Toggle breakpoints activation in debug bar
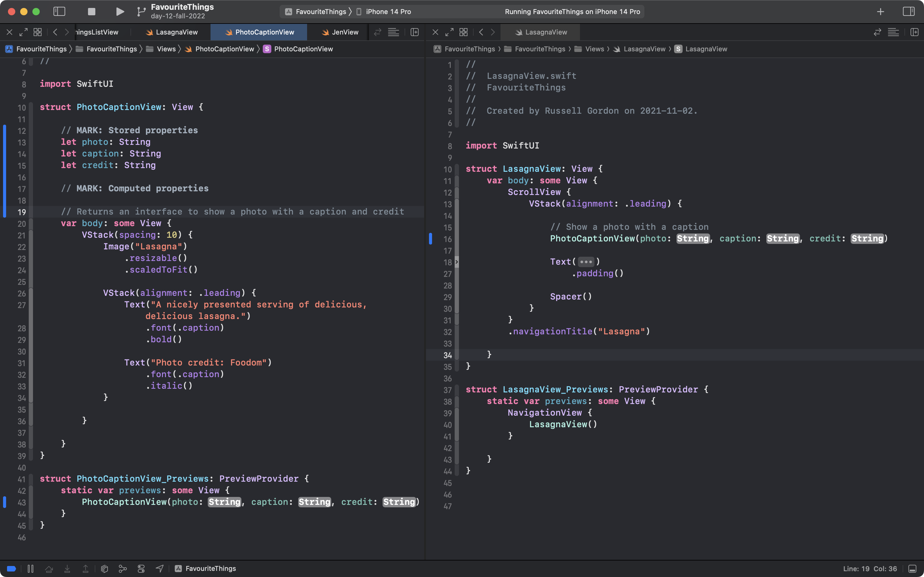The image size is (924, 577). click(11, 569)
